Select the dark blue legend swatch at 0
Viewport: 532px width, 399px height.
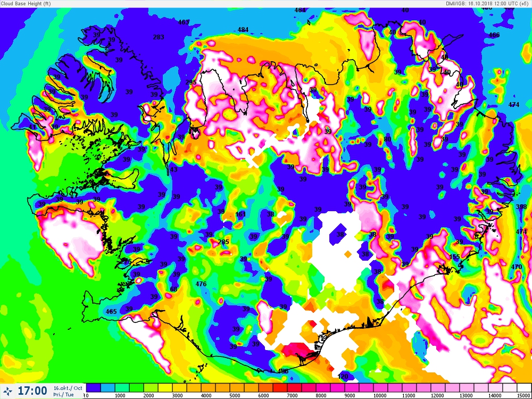[x=94, y=387]
